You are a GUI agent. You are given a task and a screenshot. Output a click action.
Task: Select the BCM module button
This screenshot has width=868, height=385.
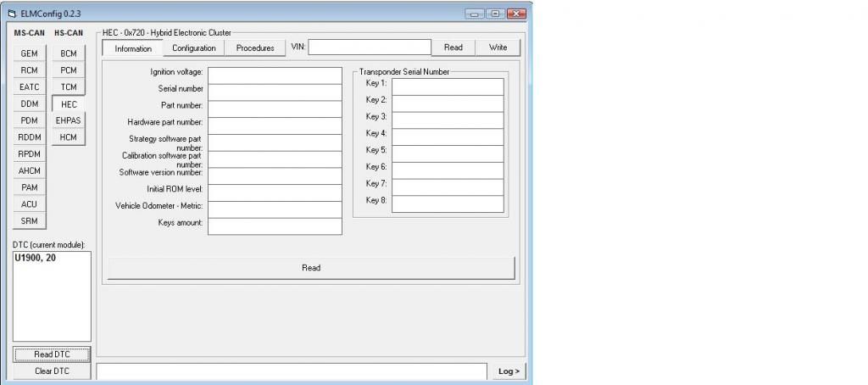coord(69,53)
